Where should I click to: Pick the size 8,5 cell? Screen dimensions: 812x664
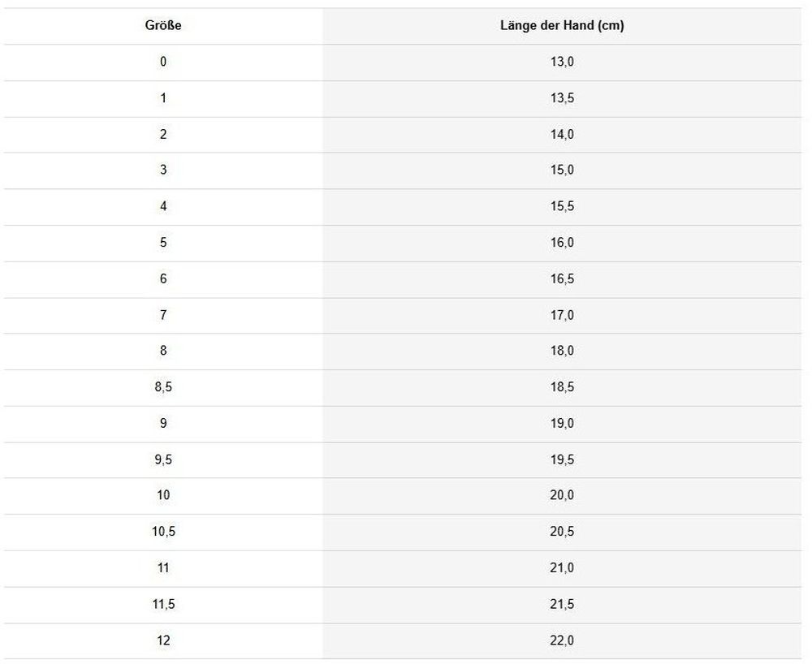pos(163,388)
